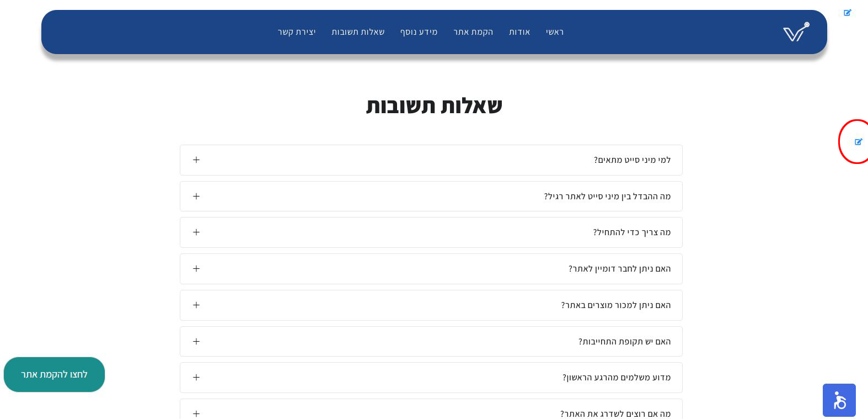Click plus icon for למי מיני סייט מתאים
The image size is (868, 419).
(x=196, y=160)
